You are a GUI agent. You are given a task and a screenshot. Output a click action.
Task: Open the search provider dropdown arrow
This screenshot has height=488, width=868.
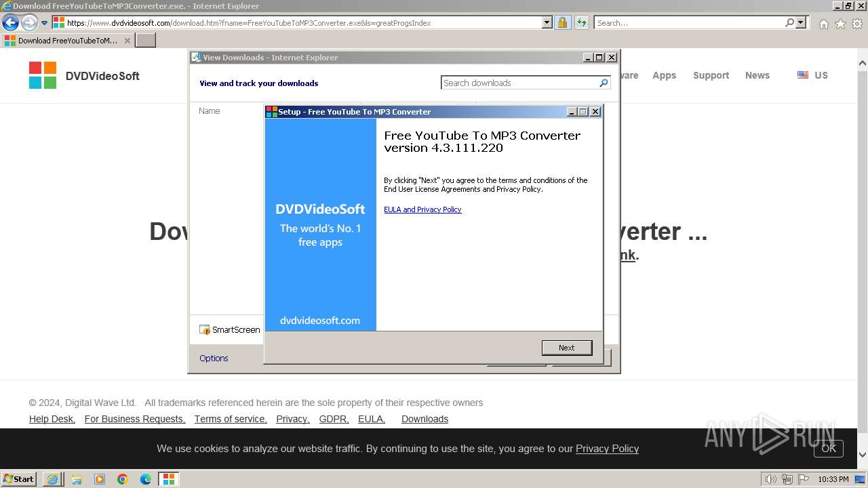coord(801,22)
